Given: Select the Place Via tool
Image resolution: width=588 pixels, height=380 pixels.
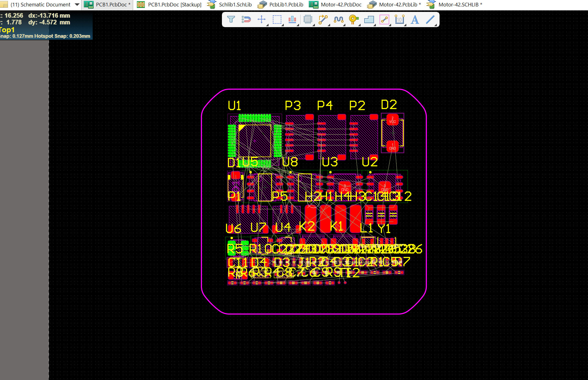Looking at the screenshot, I should (353, 20).
